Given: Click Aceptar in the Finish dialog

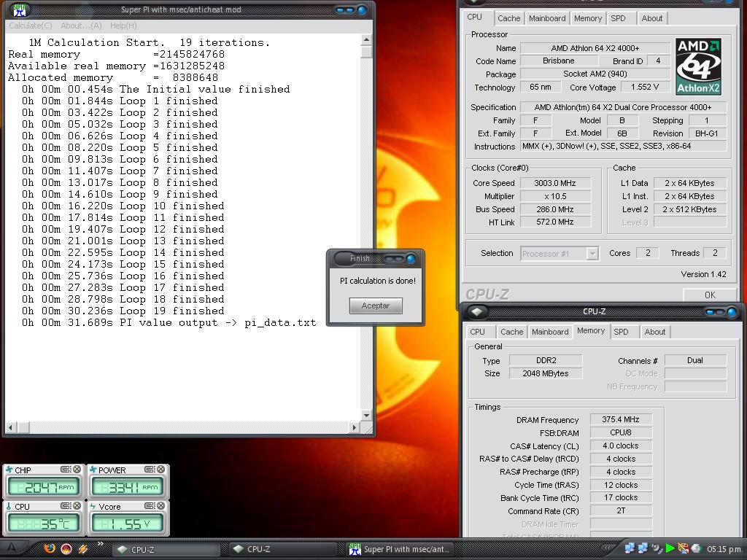Looking at the screenshot, I should (x=376, y=306).
